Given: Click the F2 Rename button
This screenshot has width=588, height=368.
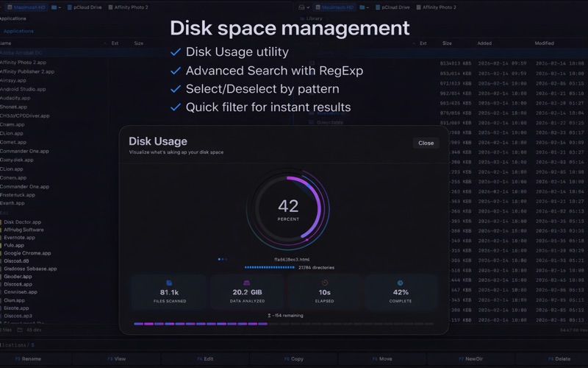Looking at the screenshot, I should click(29, 359).
